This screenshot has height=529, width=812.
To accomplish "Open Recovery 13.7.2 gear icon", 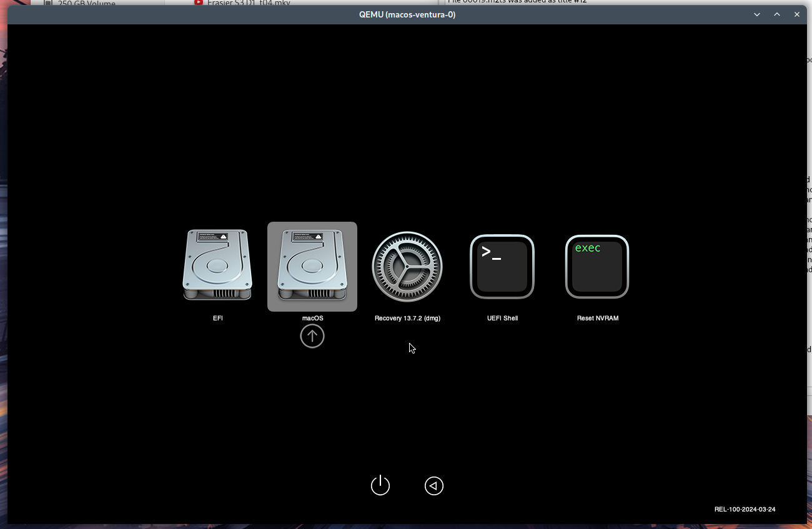I will 407,267.
